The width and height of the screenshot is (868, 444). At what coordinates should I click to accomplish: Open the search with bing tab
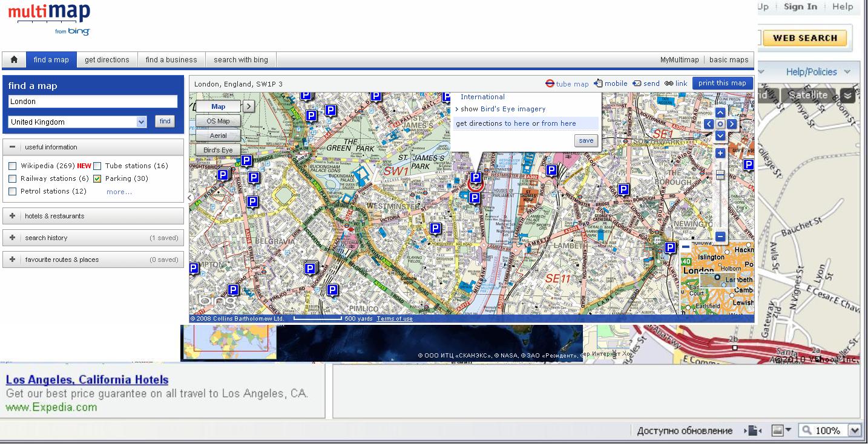[241, 60]
